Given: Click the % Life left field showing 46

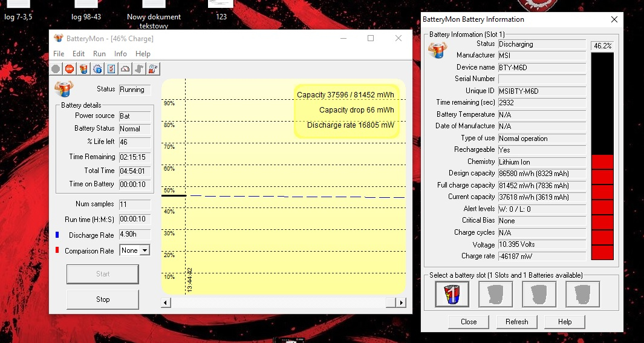Looking at the screenshot, I should click(135, 142).
